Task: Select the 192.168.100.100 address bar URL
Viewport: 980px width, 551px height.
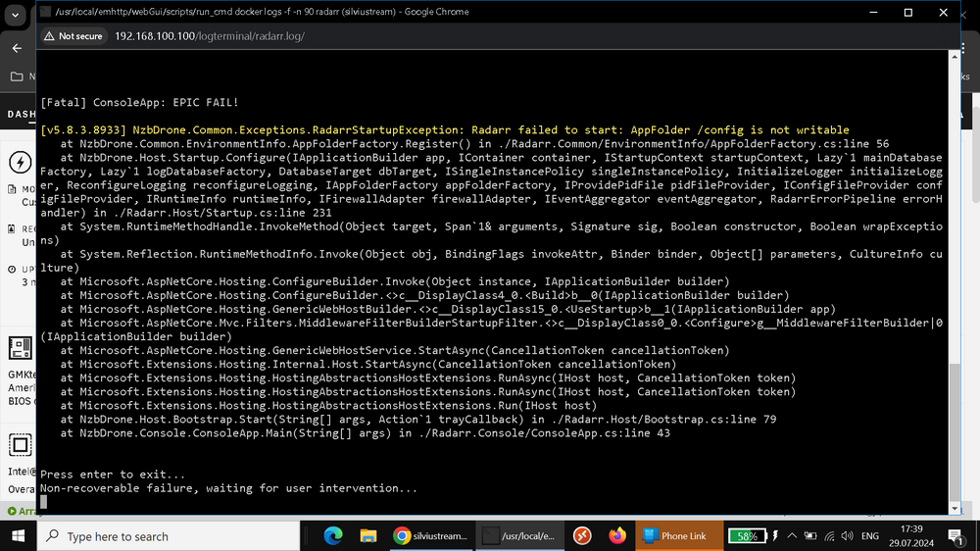Action: [210, 36]
